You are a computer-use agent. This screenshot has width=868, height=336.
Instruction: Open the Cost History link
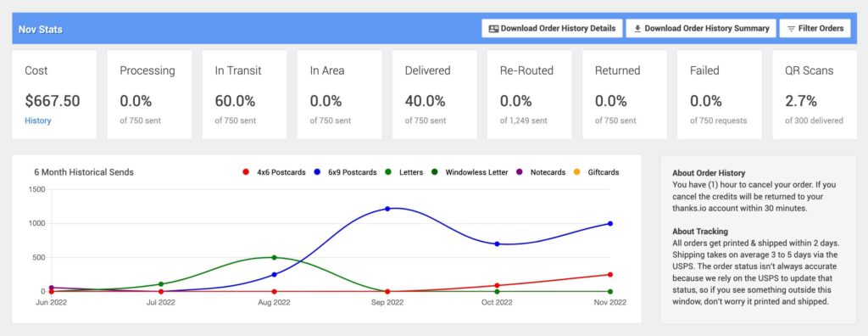(x=38, y=120)
